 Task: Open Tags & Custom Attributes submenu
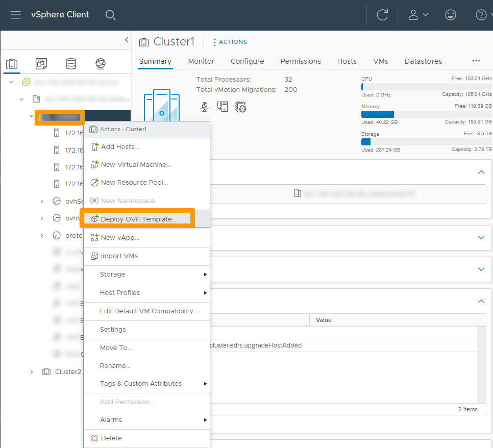pyautogui.click(x=147, y=384)
